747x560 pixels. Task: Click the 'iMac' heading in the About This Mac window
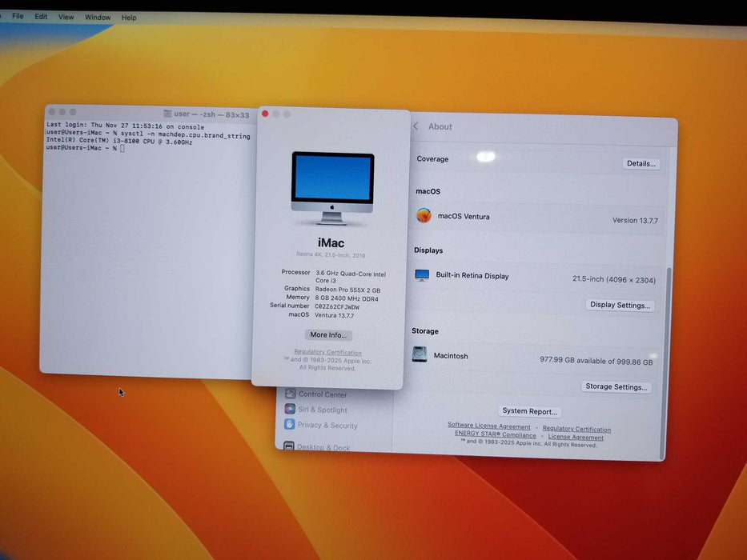pyautogui.click(x=331, y=242)
